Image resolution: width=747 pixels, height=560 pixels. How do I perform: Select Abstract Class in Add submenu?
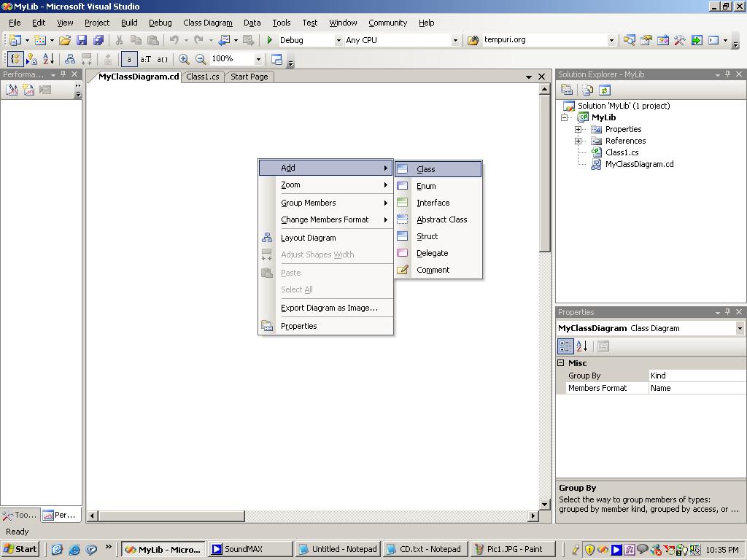[x=438, y=219]
